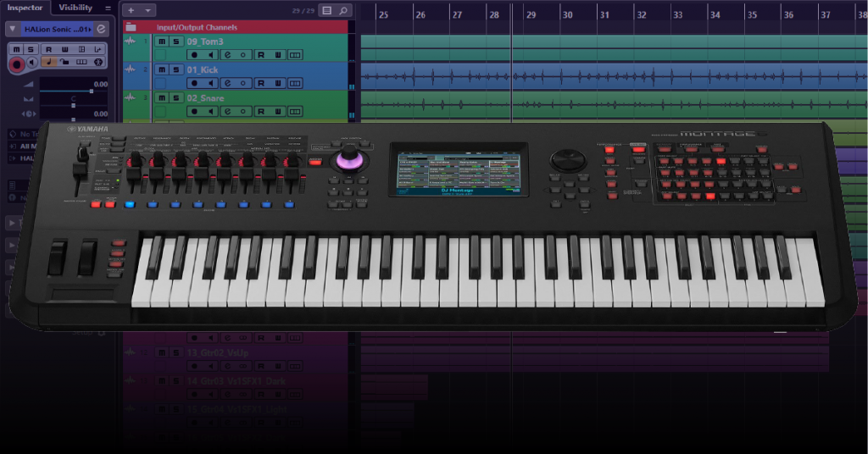The image size is (868, 454).
Task: Open the Inspector panel setup menu icon
Action: click(108, 8)
